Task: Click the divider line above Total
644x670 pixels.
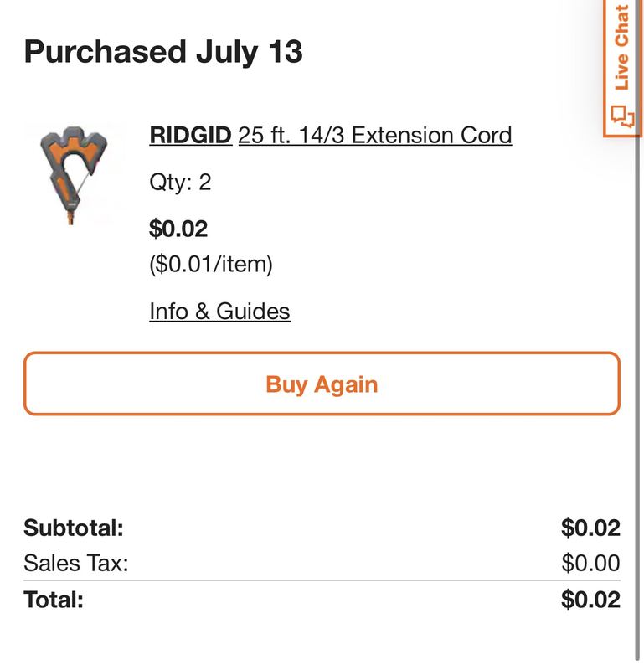Action: click(x=322, y=580)
